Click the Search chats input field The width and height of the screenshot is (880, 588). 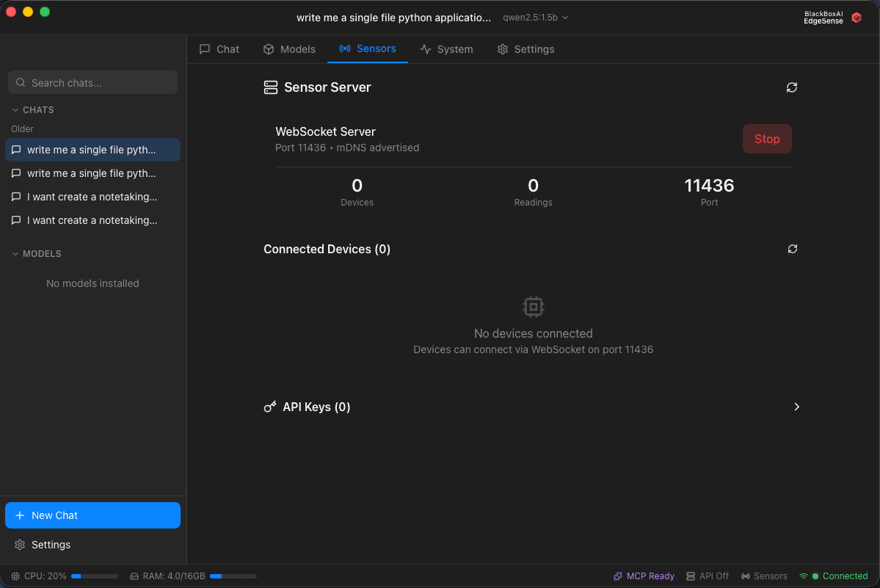click(92, 83)
